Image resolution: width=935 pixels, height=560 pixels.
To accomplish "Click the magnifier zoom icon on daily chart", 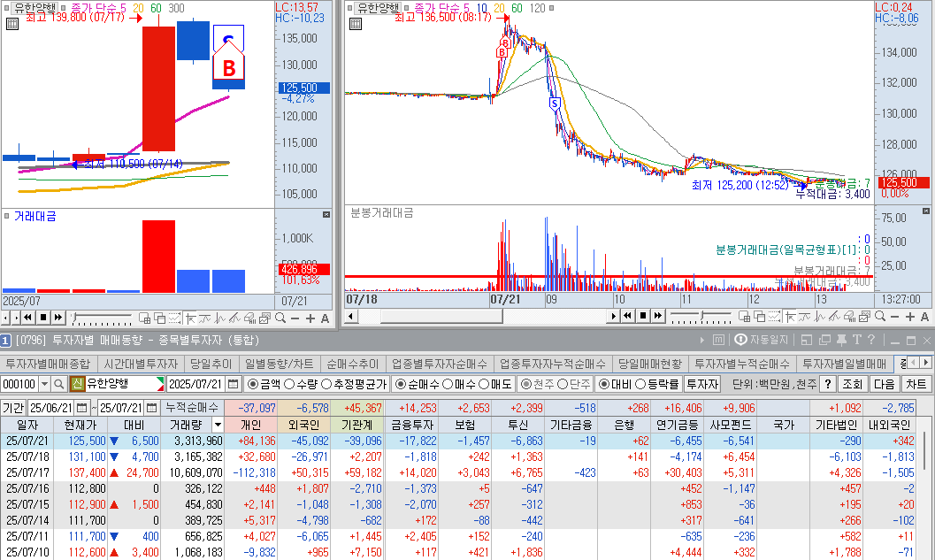I will coord(280,318).
